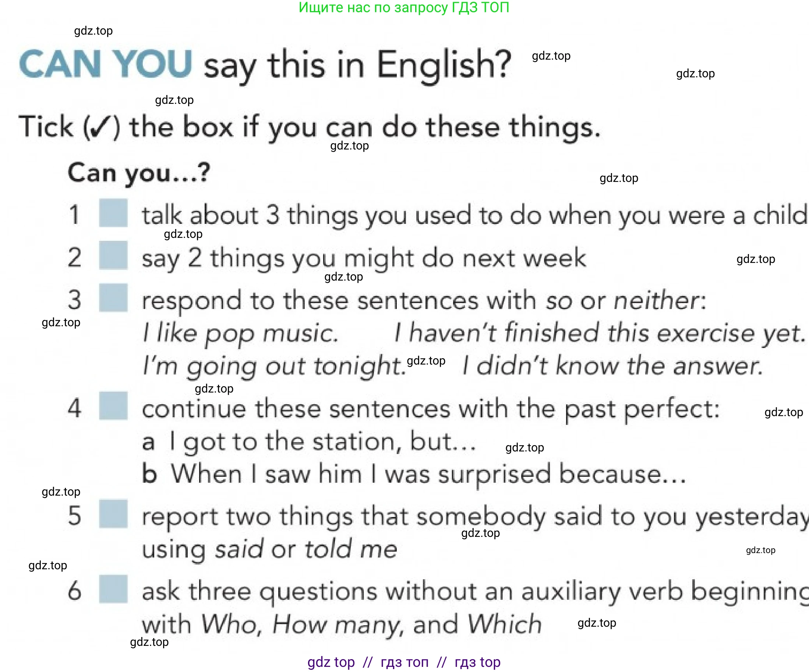Image resolution: width=809 pixels, height=672 pixels.
Task: Click the 'Can you...?' subheading
Action: click(139, 173)
